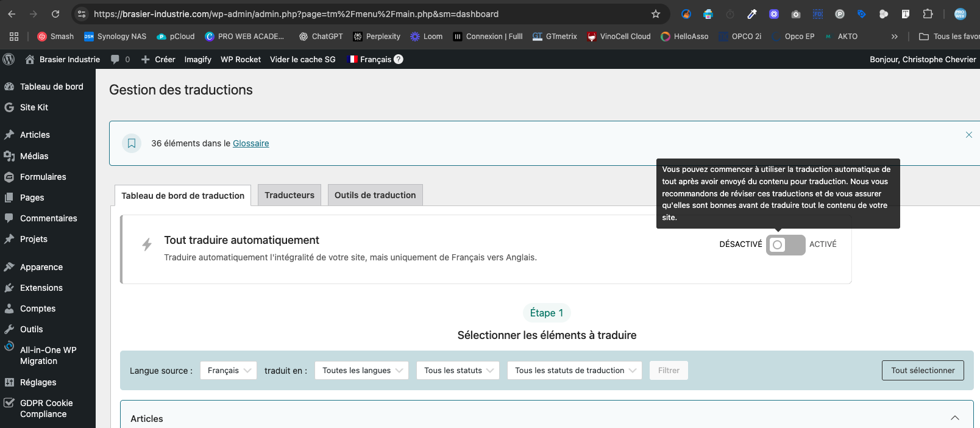The width and height of the screenshot is (980, 428).
Task: Click the browser page reload icon
Action: pyautogui.click(x=55, y=14)
